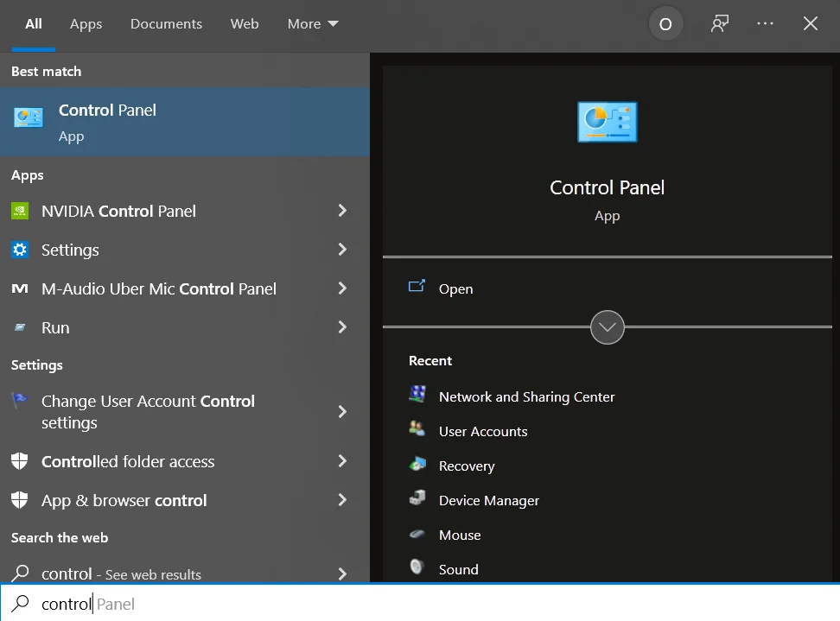Expand the M-Audio Uber Mic arrow
The width and height of the screenshot is (840, 621).
342,288
